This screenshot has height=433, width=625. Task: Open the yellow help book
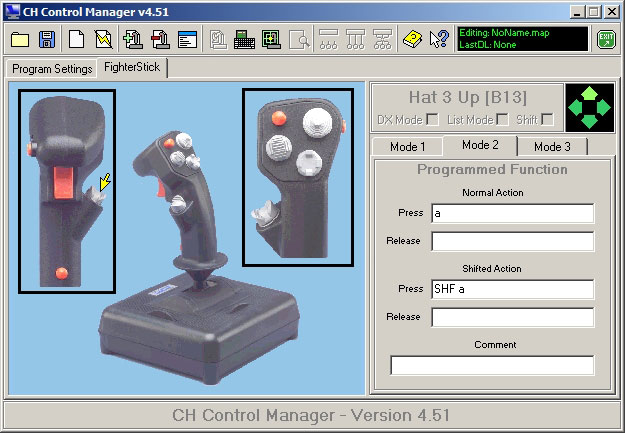413,39
